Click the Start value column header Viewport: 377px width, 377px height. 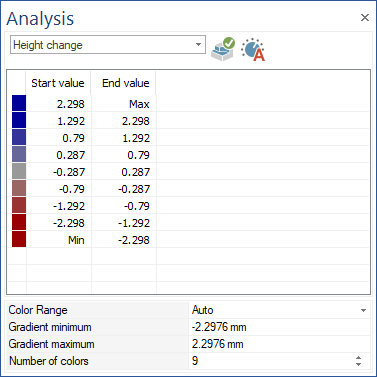(x=58, y=83)
